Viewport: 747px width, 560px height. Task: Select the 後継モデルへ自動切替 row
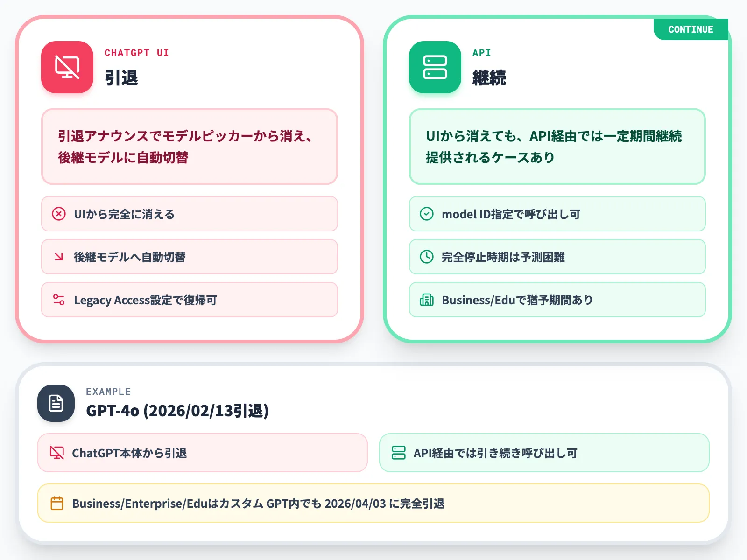tap(190, 257)
